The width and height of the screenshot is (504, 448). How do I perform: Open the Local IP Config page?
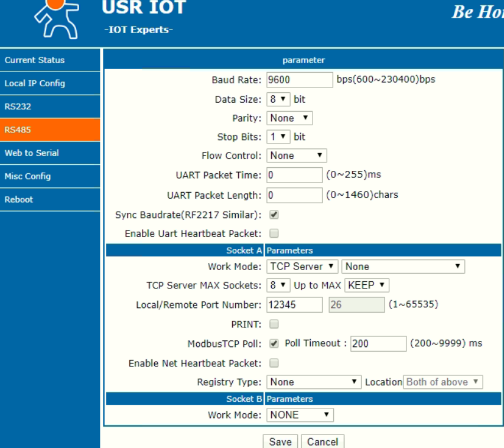coord(50,83)
